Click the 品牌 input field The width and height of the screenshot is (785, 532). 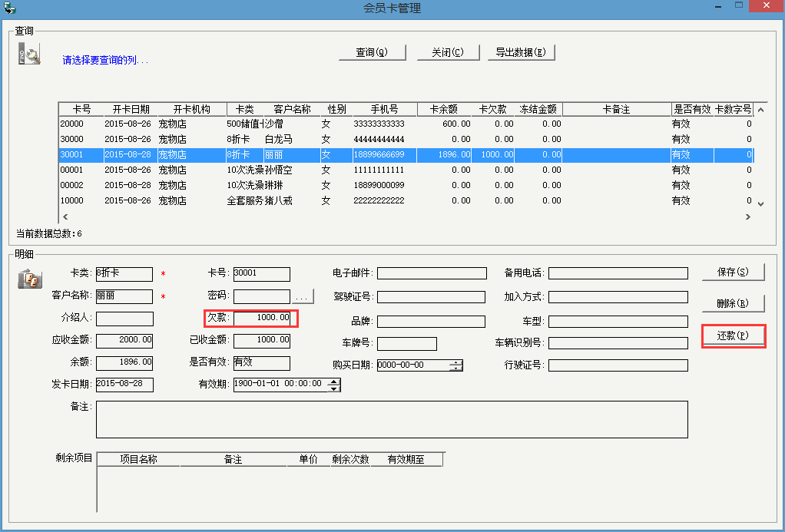[x=431, y=322]
